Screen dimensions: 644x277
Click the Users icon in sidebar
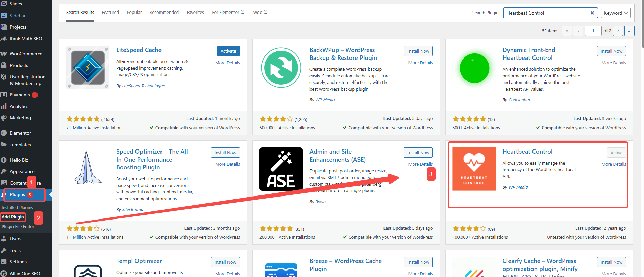click(x=4, y=239)
